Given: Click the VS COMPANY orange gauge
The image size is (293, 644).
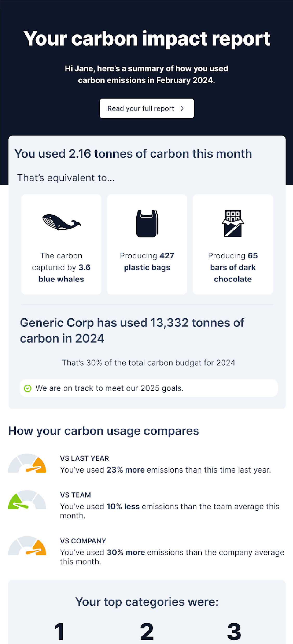Looking at the screenshot, I should click(x=27, y=546).
